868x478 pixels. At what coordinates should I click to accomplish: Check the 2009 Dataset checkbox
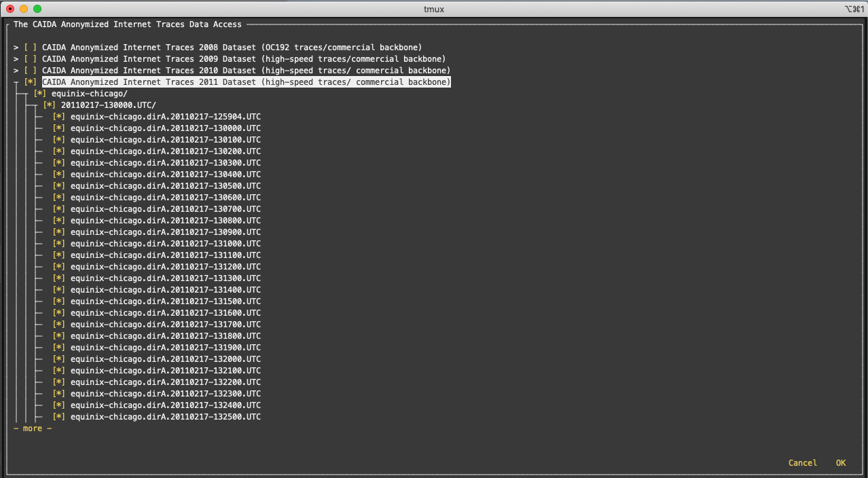point(30,59)
